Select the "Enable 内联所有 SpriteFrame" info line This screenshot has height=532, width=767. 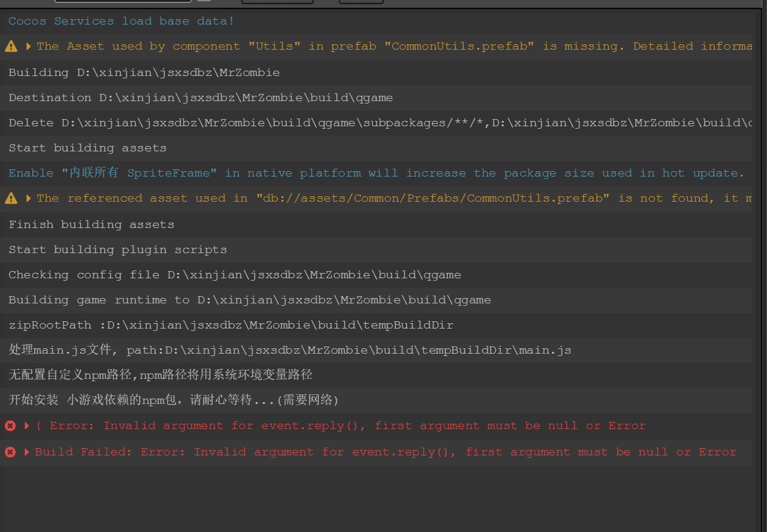point(376,173)
